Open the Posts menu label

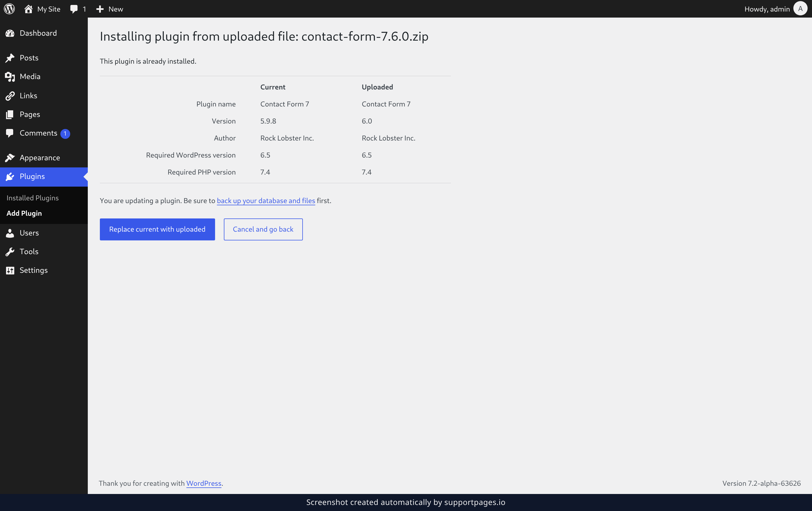click(29, 58)
